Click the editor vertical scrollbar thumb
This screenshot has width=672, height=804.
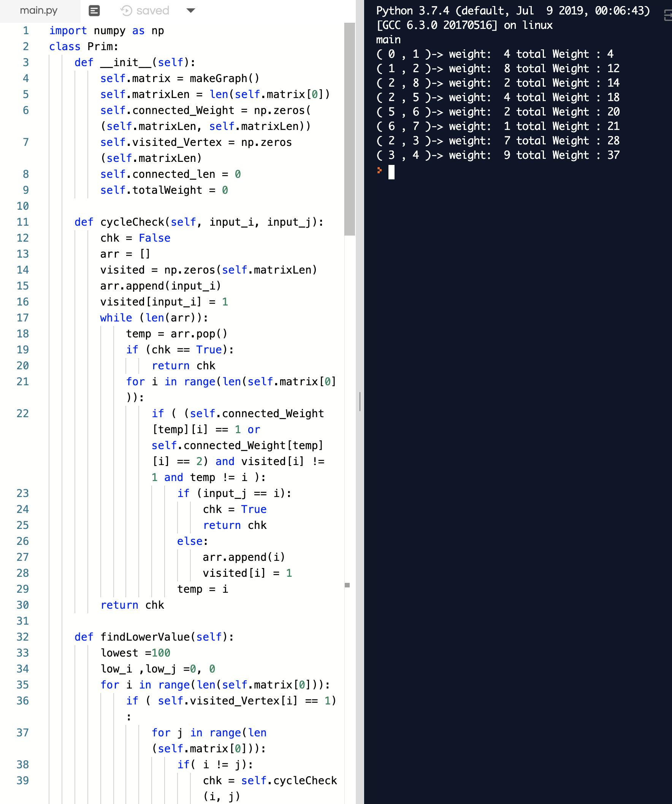(349, 129)
